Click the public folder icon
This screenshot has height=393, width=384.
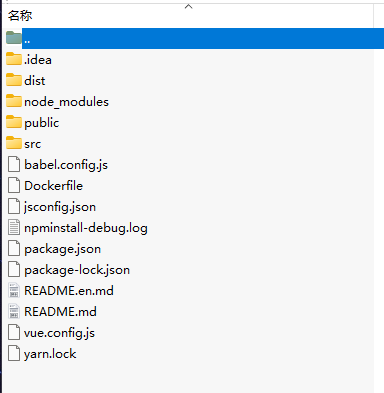point(14,122)
